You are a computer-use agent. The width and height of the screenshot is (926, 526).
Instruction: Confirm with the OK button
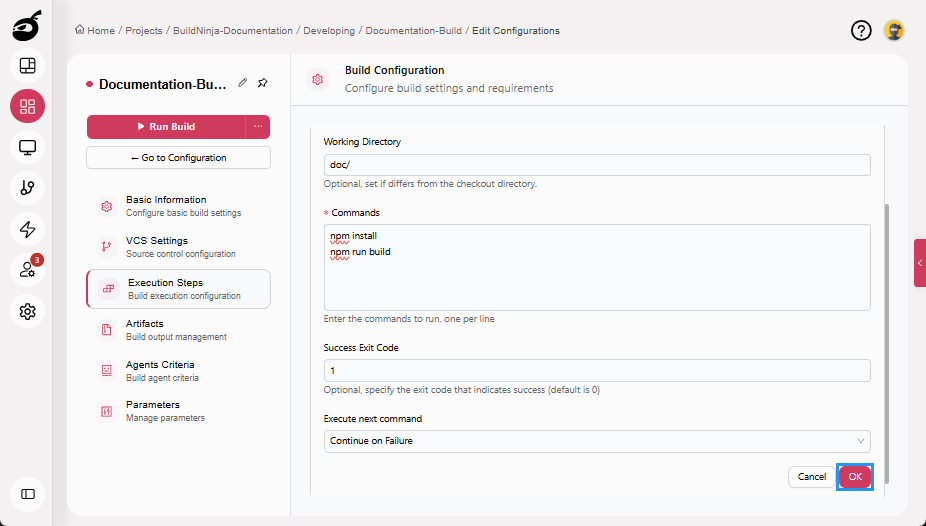855,476
